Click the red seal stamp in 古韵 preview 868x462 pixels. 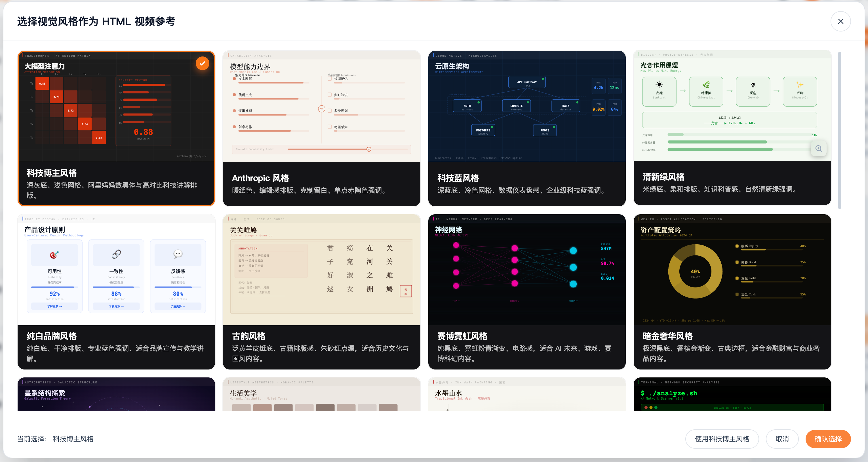406,291
